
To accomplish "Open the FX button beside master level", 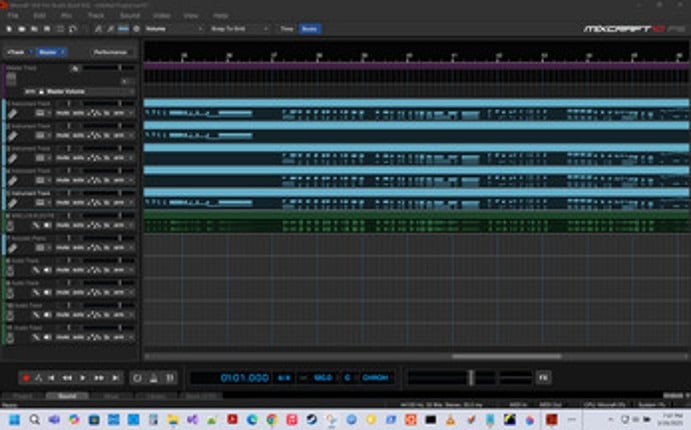I will pyautogui.click(x=543, y=378).
